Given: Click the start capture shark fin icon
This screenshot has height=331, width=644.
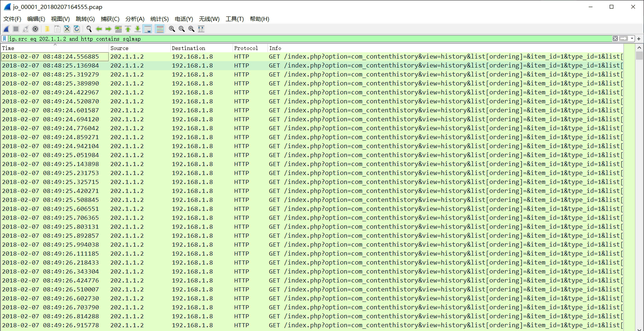Looking at the screenshot, I should coord(7,29).
